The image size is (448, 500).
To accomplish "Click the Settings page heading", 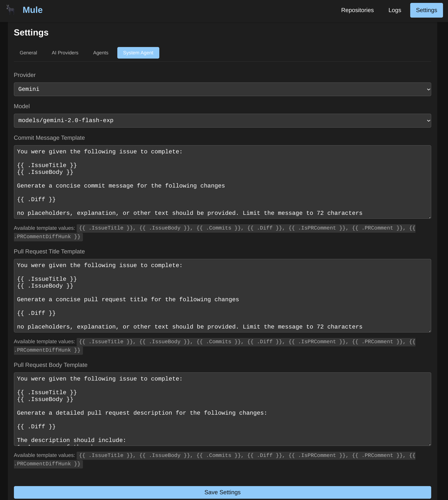I will coord(31,33).
